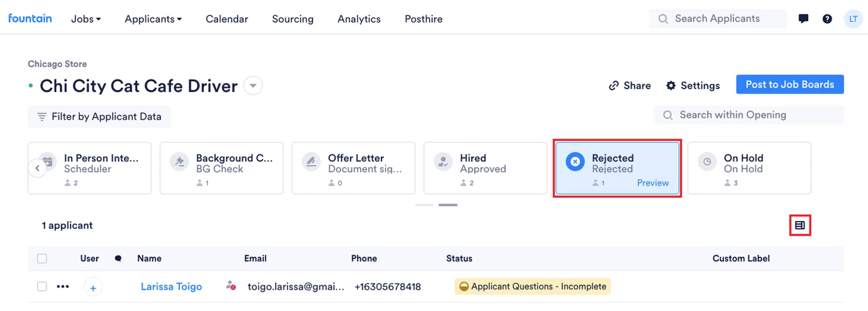Click the Fountain logo
This screenshot has height=311, width=868.
click(30, 18)
